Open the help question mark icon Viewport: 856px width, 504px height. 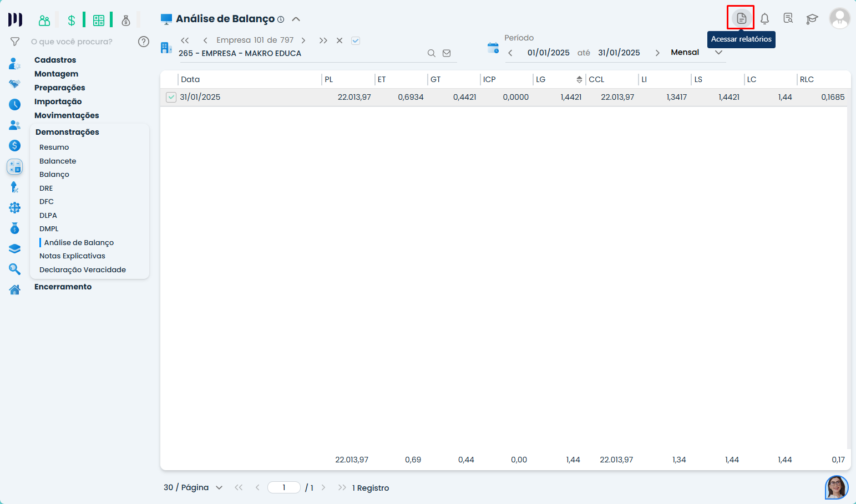(144, 42)
